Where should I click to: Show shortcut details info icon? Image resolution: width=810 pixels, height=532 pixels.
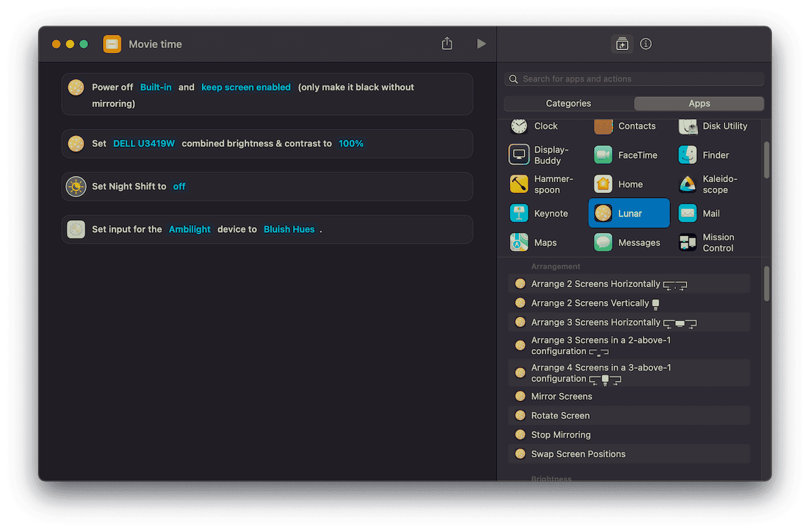[x=645, y=44]
